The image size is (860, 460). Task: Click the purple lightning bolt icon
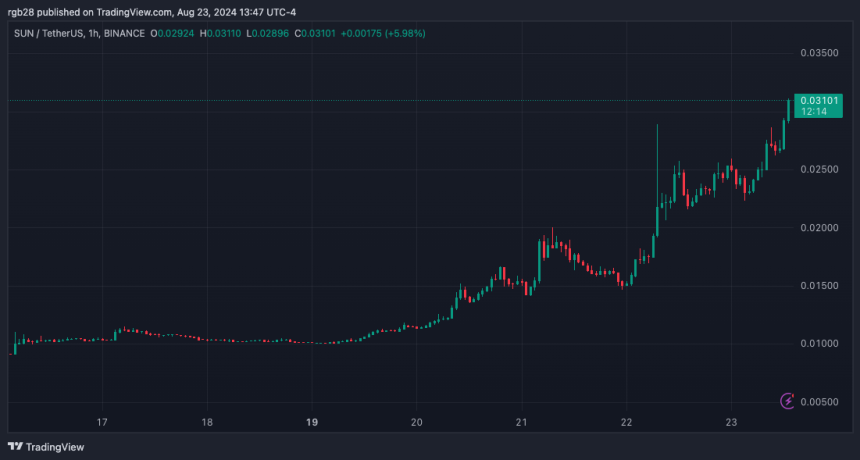[787, 401]
